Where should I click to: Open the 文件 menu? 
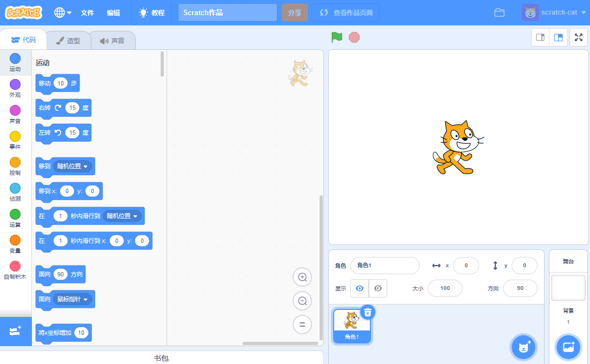(88, 12)
